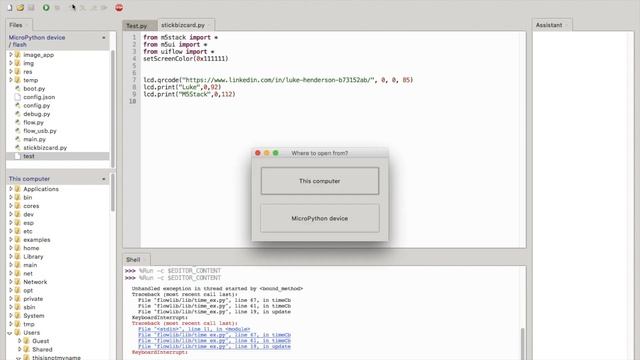Click the Shell output scrollbar
This screenshot has height=360, width=640.
522,344
